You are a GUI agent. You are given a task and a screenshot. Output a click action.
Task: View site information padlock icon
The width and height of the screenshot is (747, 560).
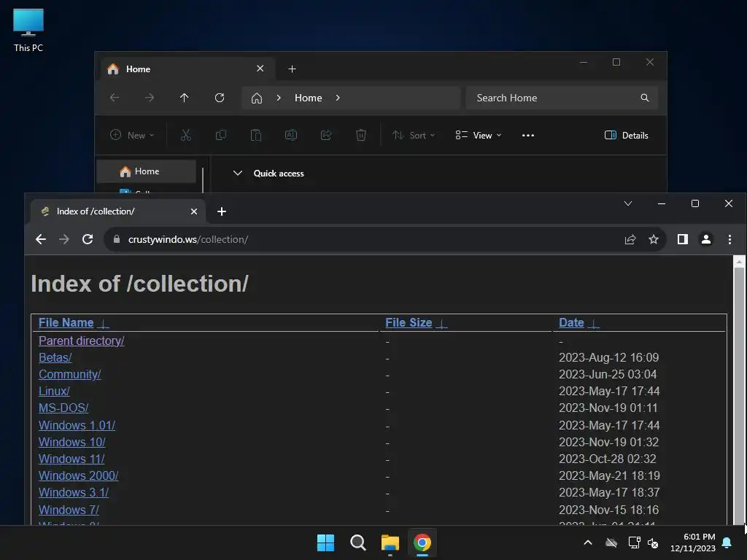coord(116,239)
